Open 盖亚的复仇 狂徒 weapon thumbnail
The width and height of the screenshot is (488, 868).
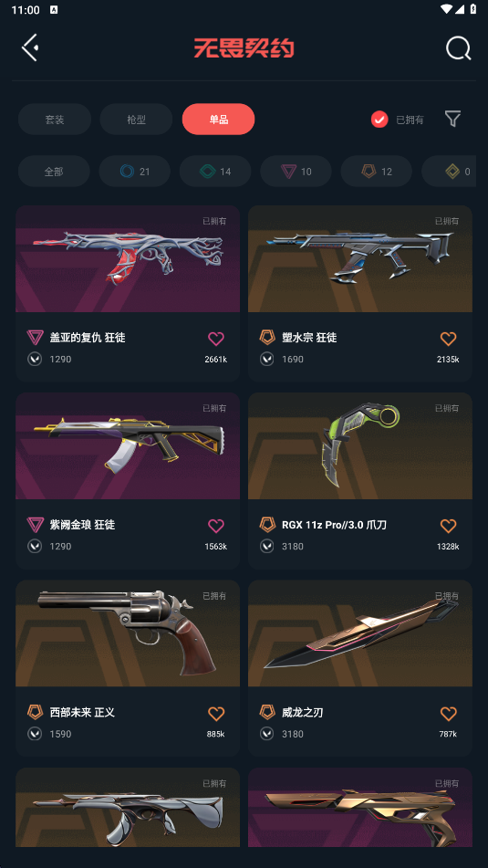click(x=128, y=259)
